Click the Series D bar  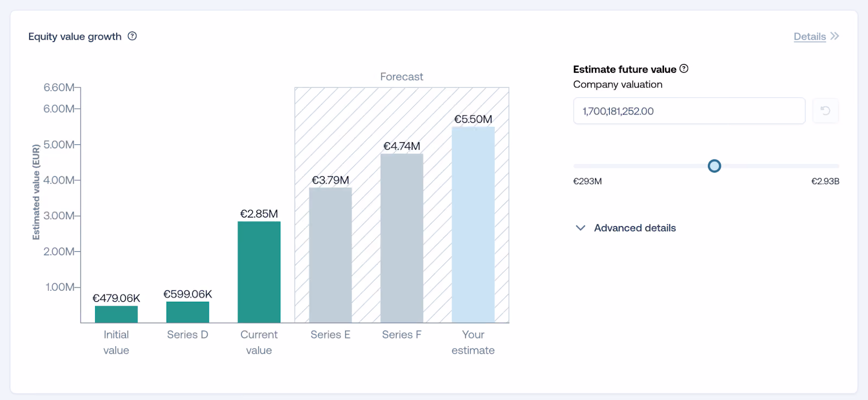tap(188, 312)
